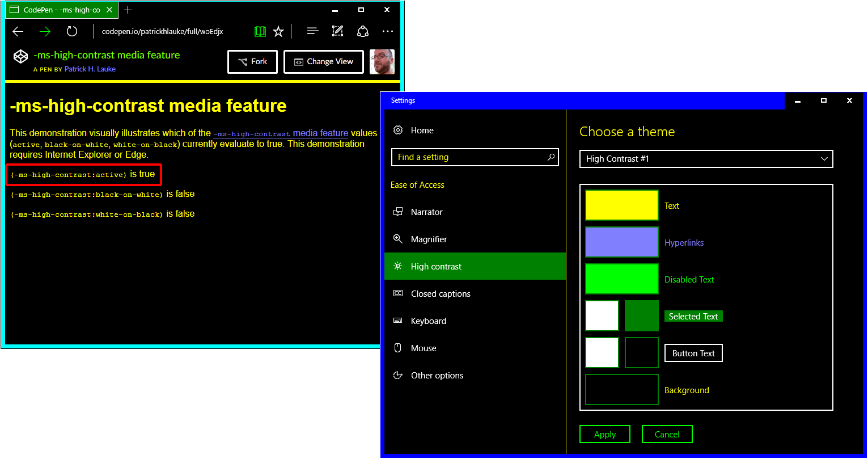868x459 pixels.
Task: Select Closed captions settings
Action: point(441,293)
